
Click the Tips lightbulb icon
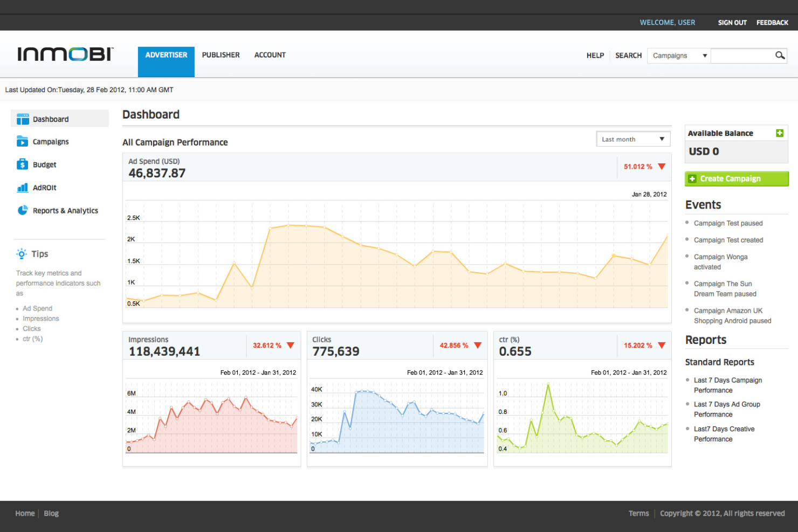click(22, 254)
